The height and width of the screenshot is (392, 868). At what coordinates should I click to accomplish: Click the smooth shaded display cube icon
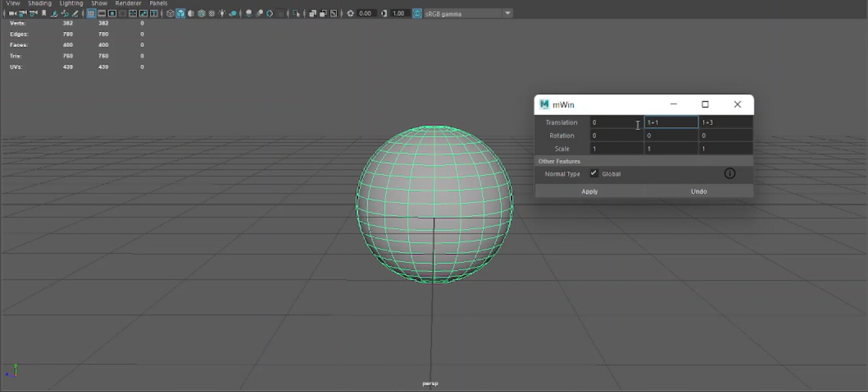click(x=181, y=13)
